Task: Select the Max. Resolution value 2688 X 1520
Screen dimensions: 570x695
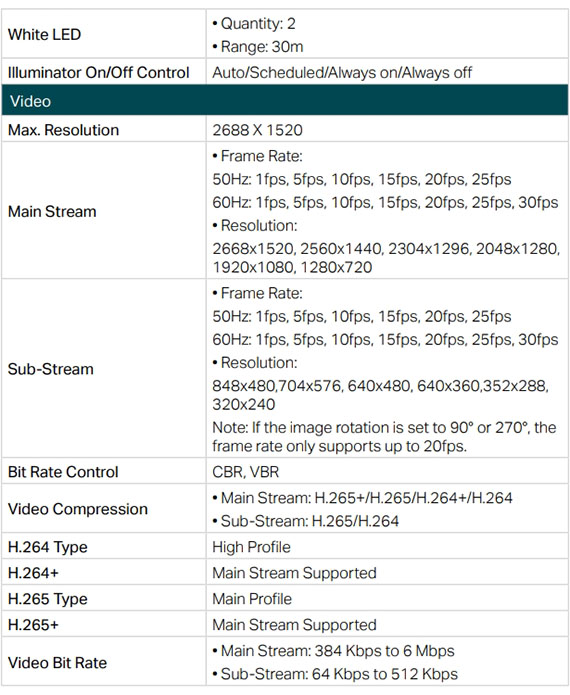Action: pyautogui.click(x=257, y=130)
